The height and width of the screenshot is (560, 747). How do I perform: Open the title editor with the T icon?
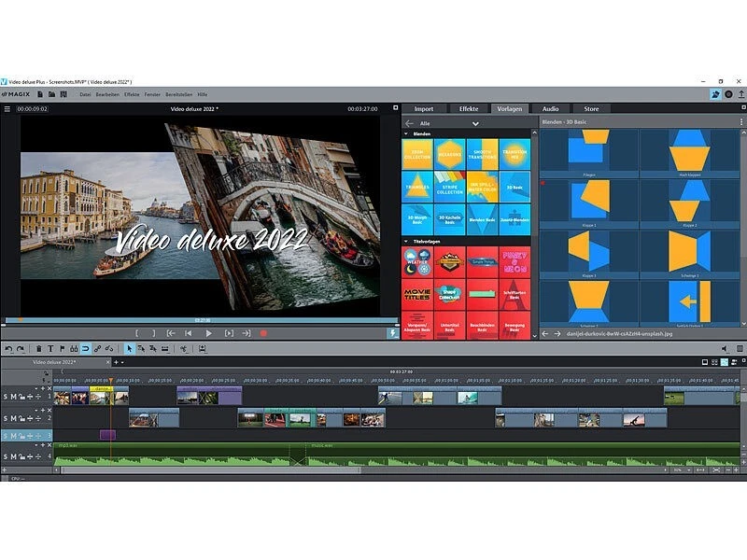(50, 347)
